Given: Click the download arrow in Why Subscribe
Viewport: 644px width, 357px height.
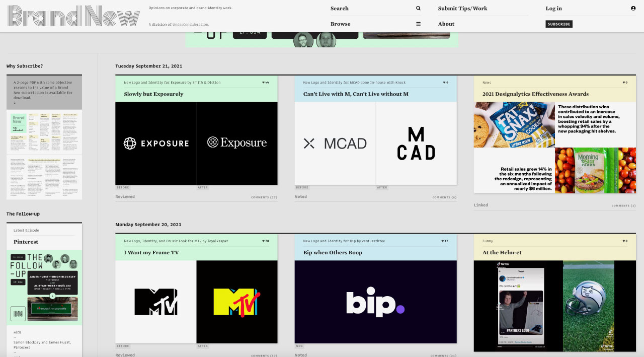Looking at the screenshot, I should (x=15, y=103).
